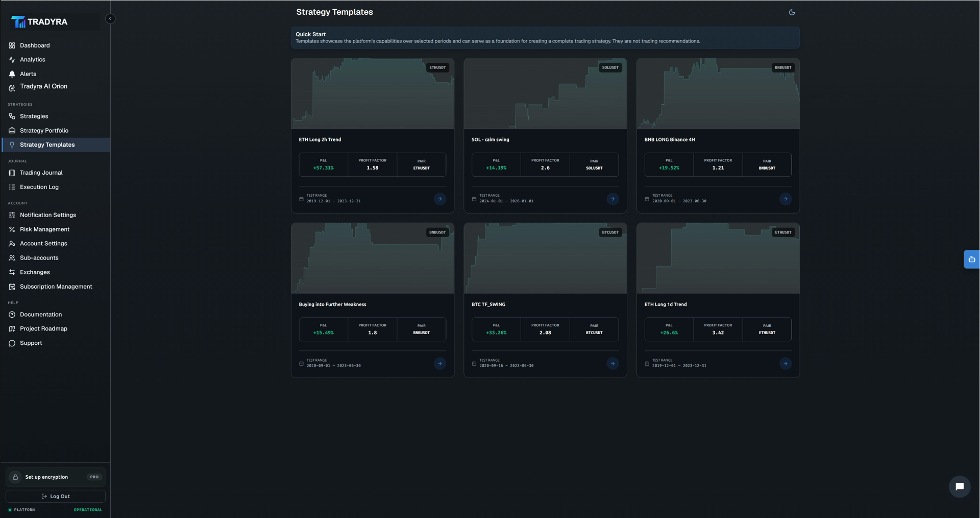Click the calendar icon in BTC TF_SWING card
The height and width of the screenshot is (518, 980).
[474, 364]
